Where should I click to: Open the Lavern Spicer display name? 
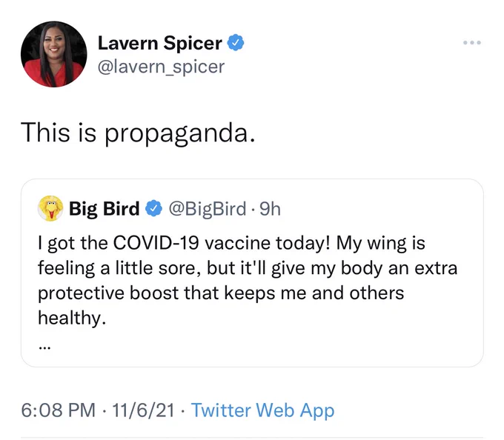click(160, 43)
